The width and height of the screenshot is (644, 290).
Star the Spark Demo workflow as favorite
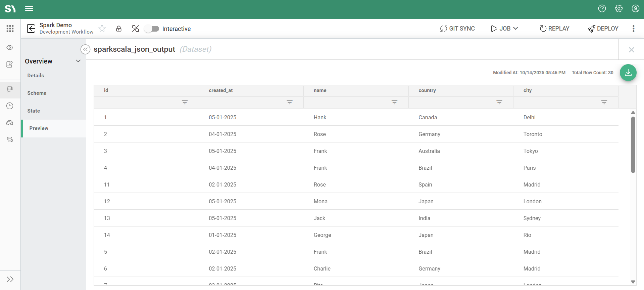[x=102, y=29]
